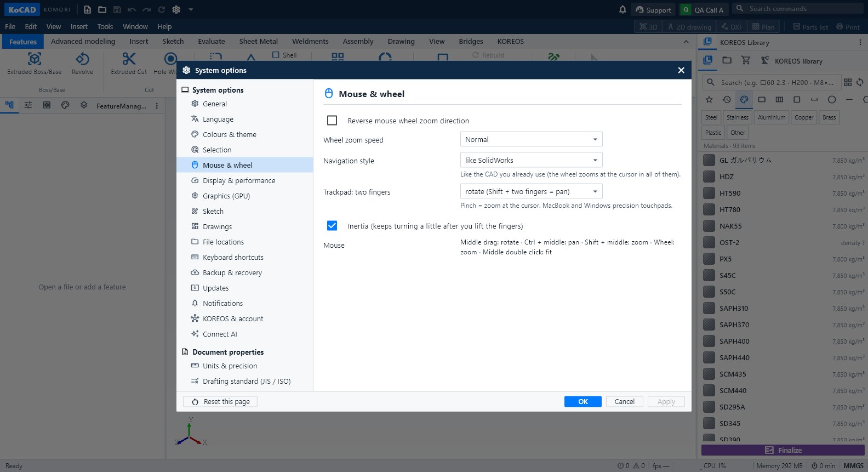Switch to the Sheet Metal ribbon tab

(258, 41)
